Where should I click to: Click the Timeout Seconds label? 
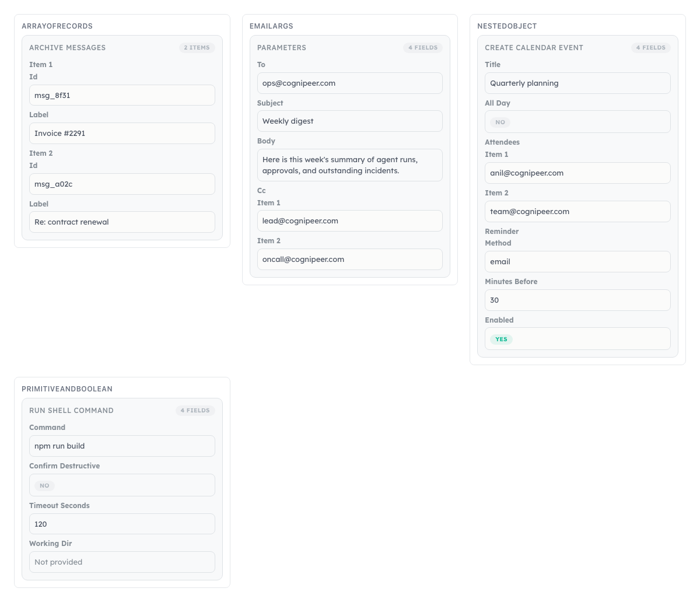[60, 505]
